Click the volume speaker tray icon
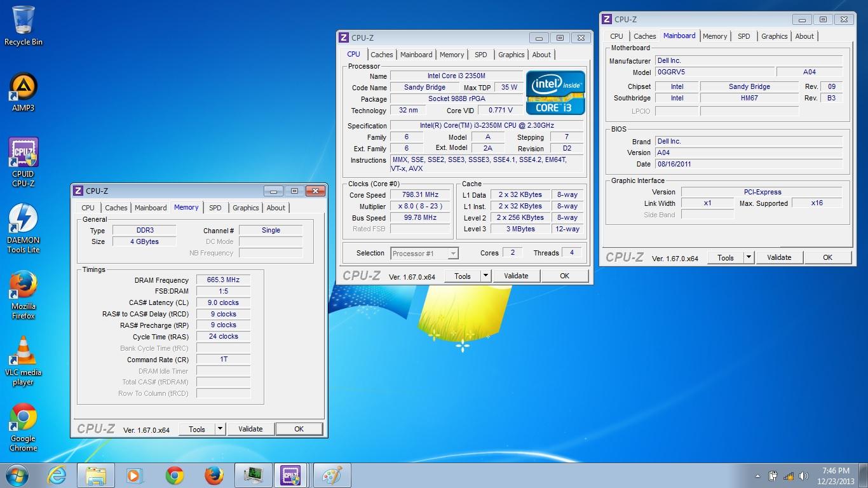Viewport: 868px width, 488px height. pos(804,475)
